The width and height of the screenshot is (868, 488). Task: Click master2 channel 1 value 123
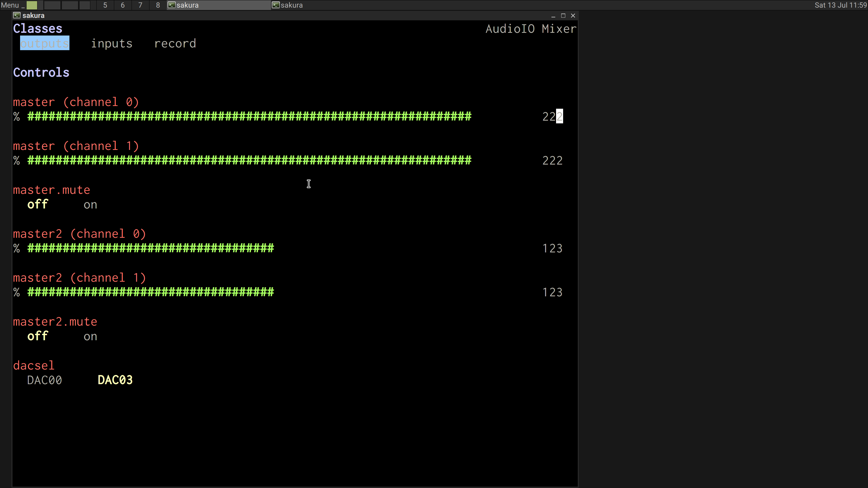click(552, 292)
